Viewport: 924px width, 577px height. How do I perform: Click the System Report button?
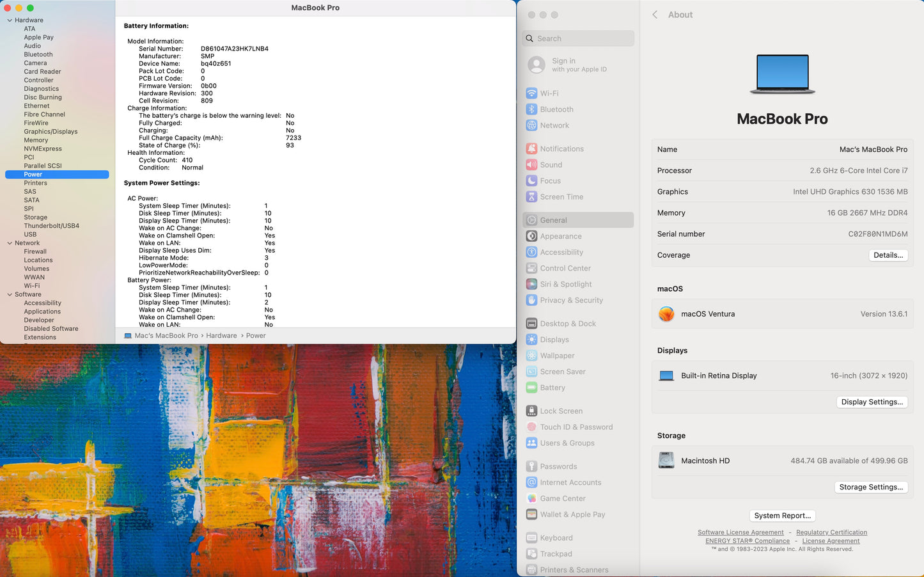[782, 516]
